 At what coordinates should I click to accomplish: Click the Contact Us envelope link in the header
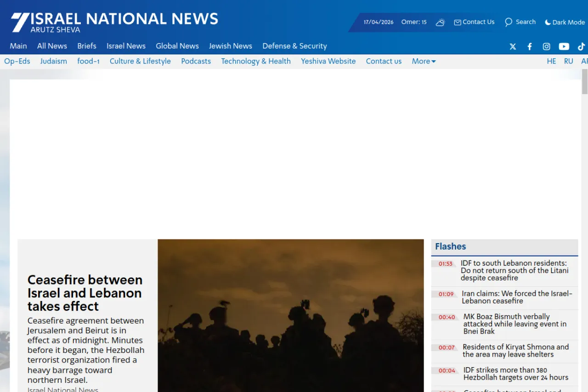click(474, 22)
